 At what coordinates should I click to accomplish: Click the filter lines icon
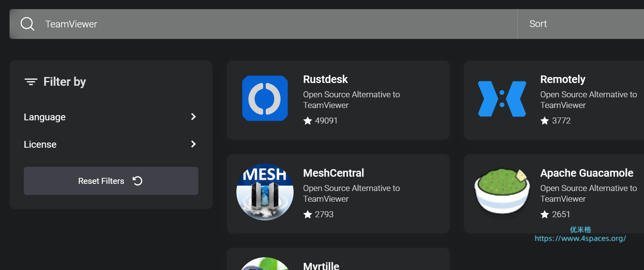tap(31, 82)
